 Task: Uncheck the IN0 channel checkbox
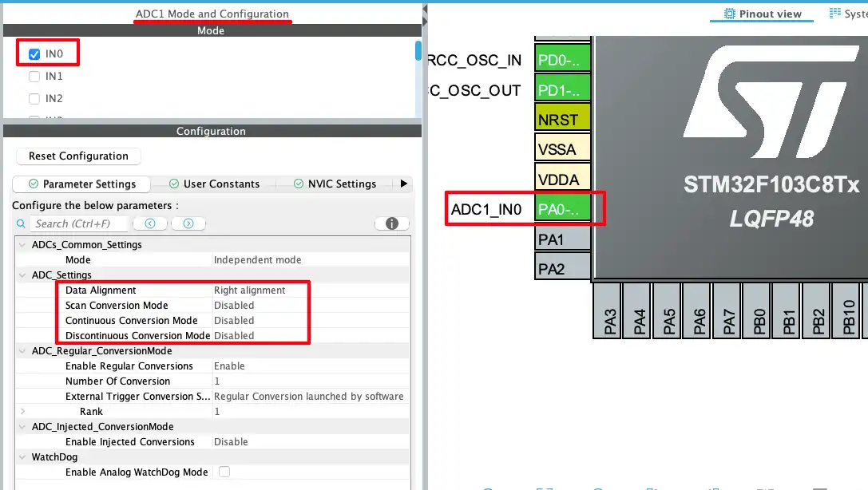[x=34, y=54]
